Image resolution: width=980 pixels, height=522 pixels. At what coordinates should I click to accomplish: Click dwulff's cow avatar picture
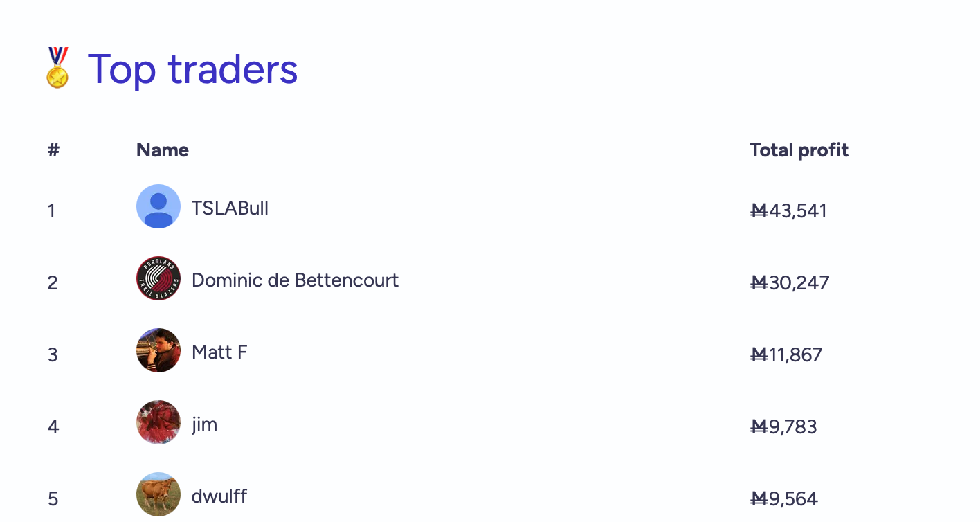158,494
